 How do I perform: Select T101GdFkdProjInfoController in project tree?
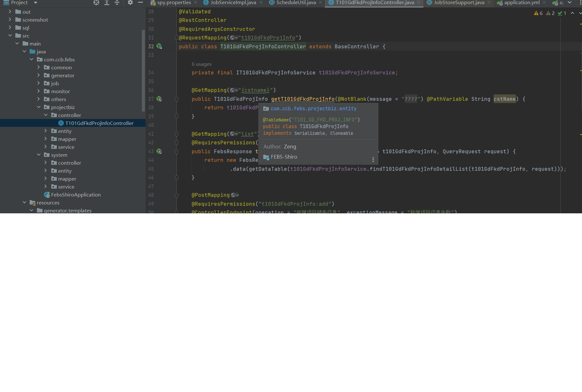pos(99,123)
